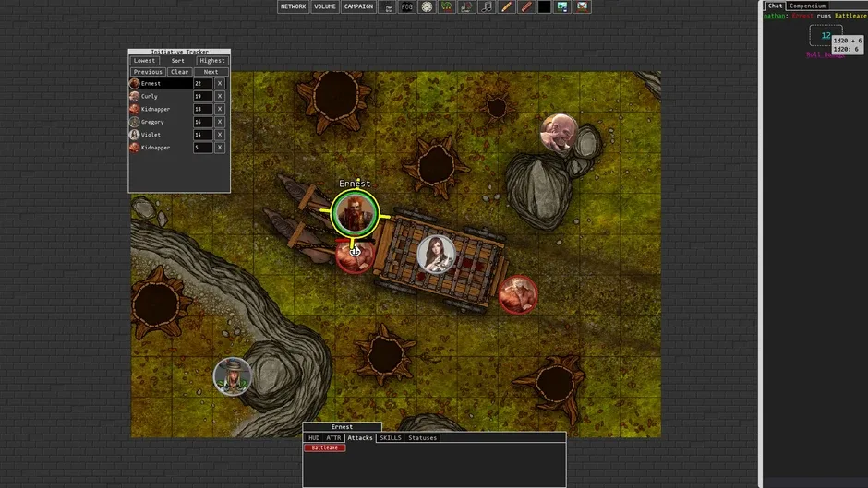
Task: Sort initiative by Lowest
Action: click(144, 60)
